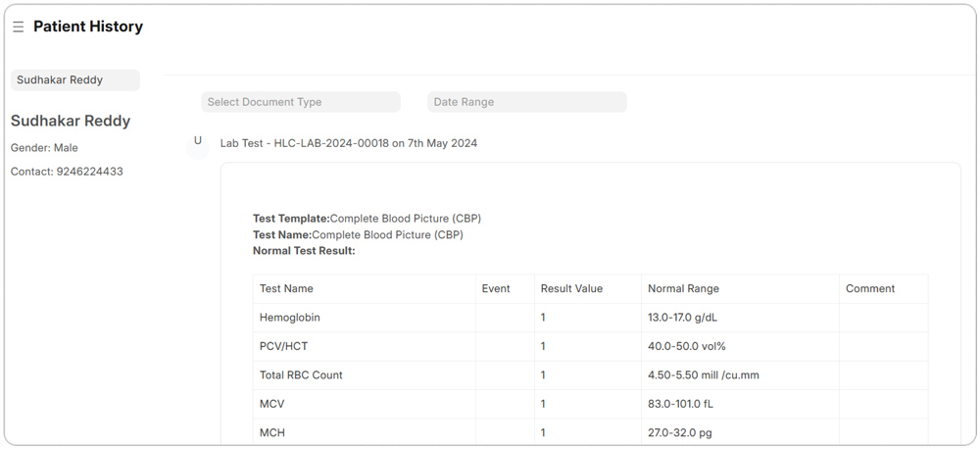Click the PCV/HCT test row
Viewport: 980px width, 449px height.
283,346
